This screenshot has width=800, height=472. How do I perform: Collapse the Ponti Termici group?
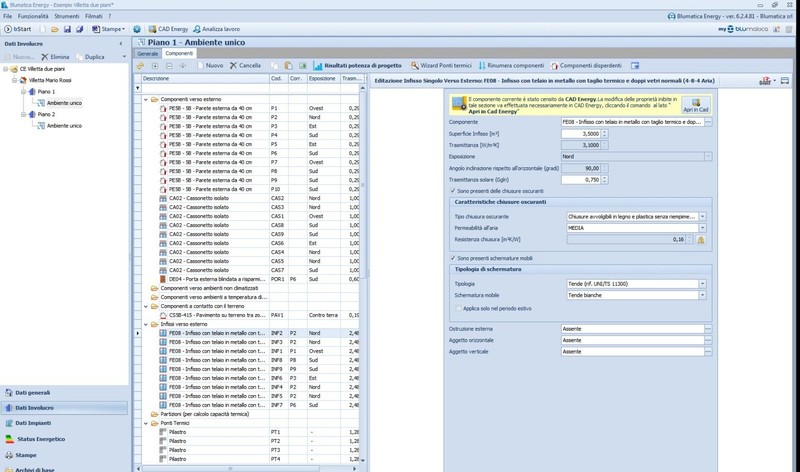pyautogui.click(x=146, y=424)
